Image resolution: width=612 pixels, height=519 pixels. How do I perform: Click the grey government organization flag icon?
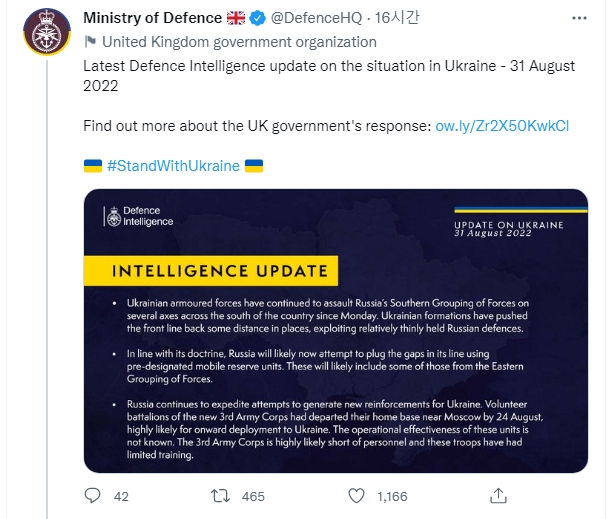[89, 42]
